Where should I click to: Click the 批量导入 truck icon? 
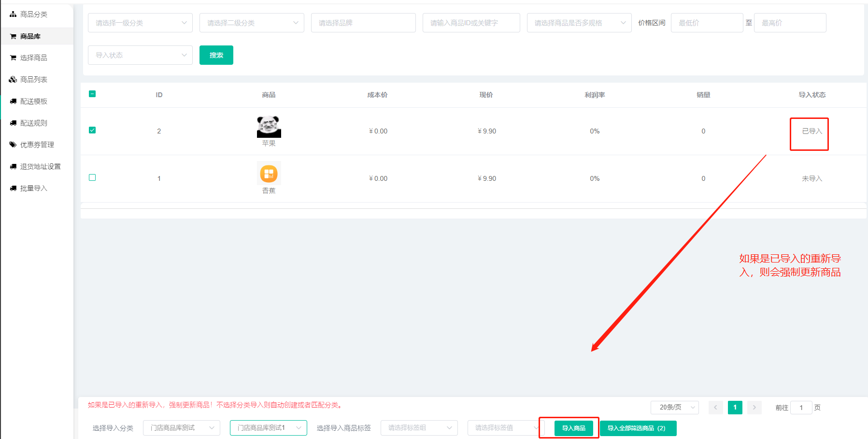tap(13, 189)
